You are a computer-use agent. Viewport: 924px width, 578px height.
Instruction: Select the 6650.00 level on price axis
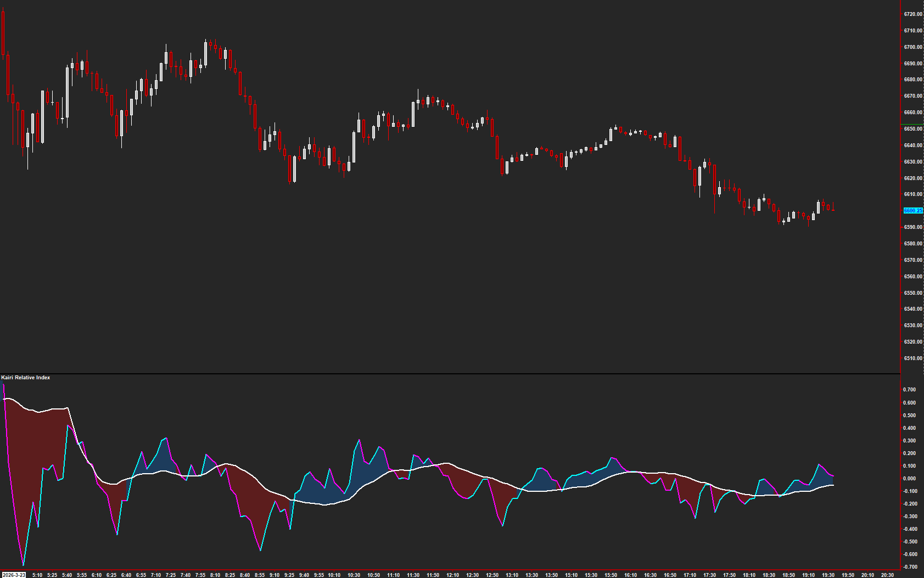tap(912, 129)
